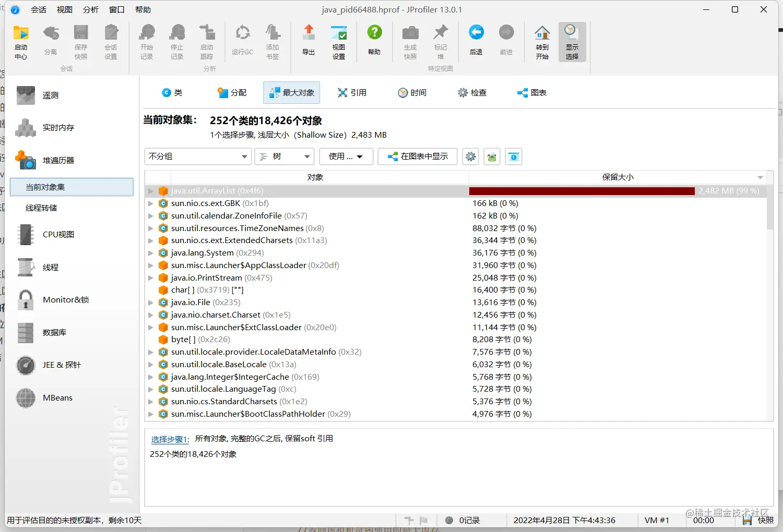Select 当前对象集 in the sidebar
783x532 pixels.
[72, 187]
